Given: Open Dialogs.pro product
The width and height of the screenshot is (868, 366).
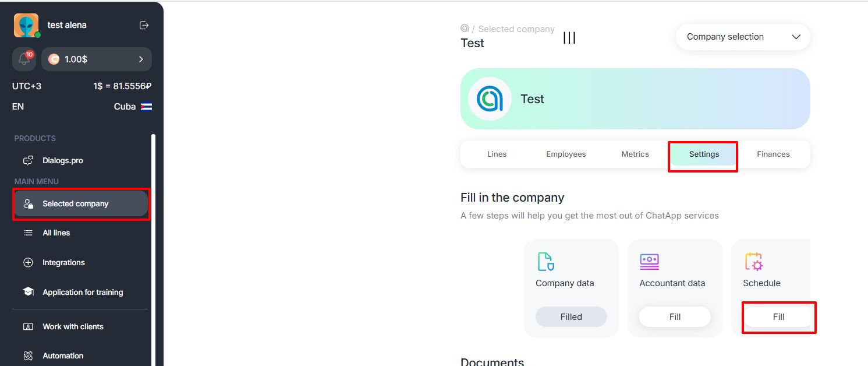Looking at the screenshot, I should 62,160.
